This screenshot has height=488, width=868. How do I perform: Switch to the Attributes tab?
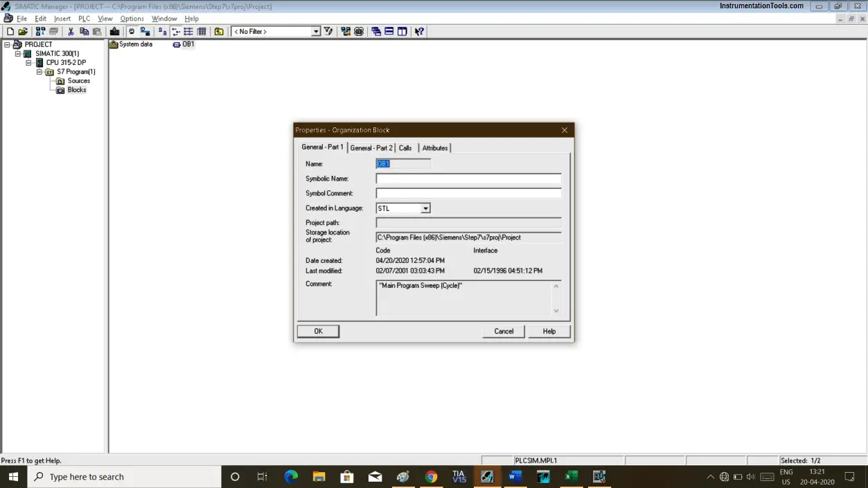point(435,148)
